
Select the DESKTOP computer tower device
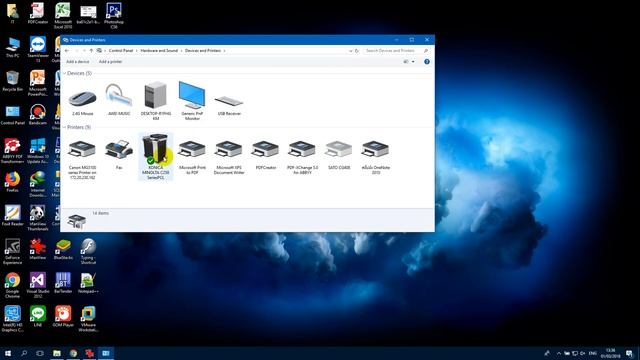click(x=156, y=101)
